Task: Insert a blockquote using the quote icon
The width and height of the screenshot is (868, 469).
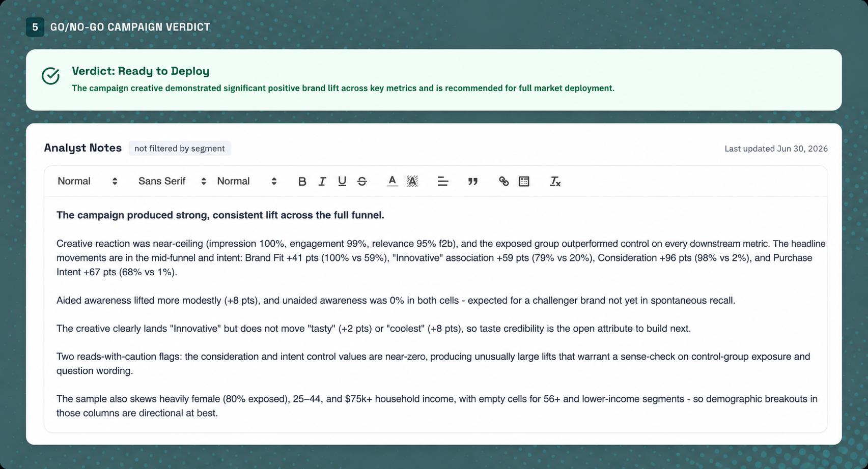Action: [x=473, y=182]
